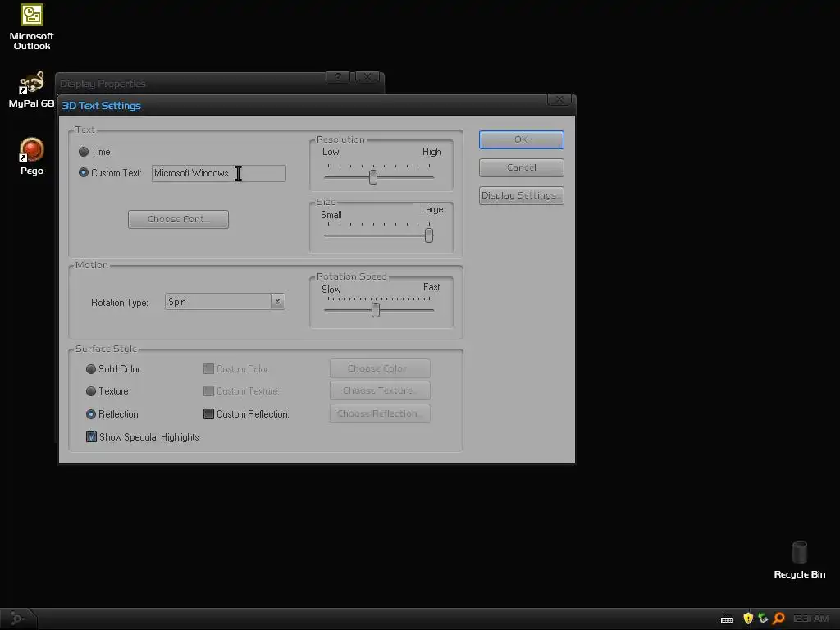This screenshot has height=630, width=840.
Task: Enable the Custom Reflection checkbox
Action: pyautogui.click(x=208, y=413)
